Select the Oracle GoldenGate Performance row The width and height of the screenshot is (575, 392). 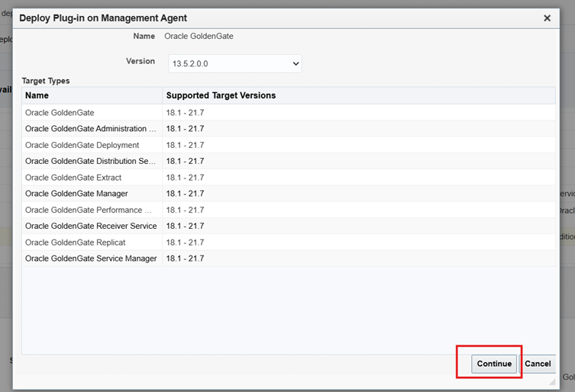pyautogui.click(x=89, y=210)
